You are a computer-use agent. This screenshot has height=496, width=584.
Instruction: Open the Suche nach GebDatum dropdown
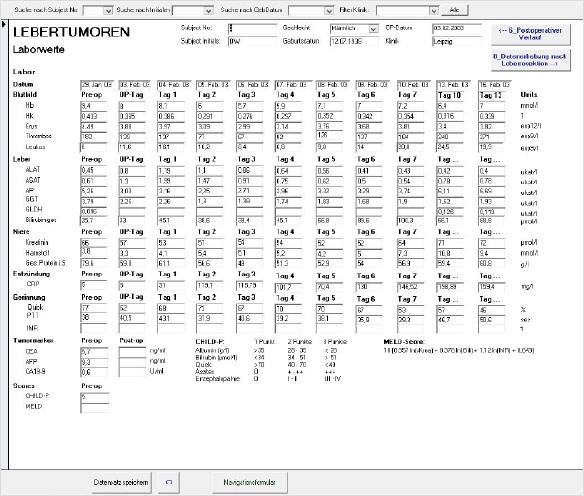tap(329, 10)
